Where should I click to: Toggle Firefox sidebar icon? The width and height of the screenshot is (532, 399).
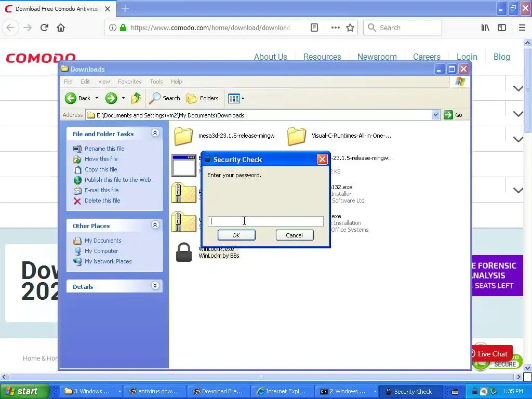coord(502,28)
